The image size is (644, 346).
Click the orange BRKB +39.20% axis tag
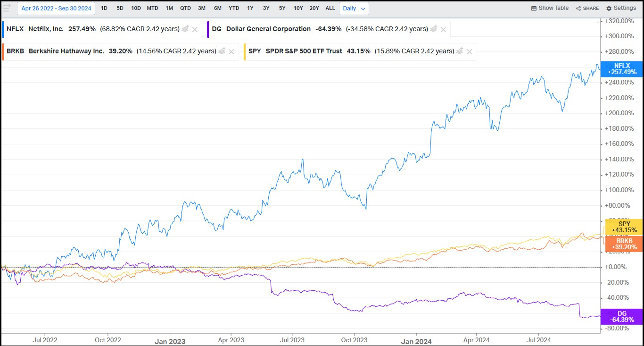[624, 244]
